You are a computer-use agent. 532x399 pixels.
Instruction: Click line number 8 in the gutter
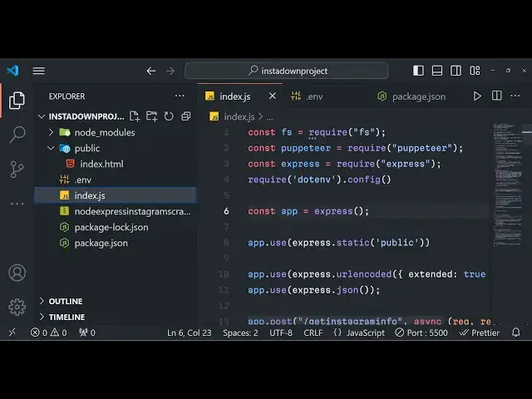coord(226,243)
